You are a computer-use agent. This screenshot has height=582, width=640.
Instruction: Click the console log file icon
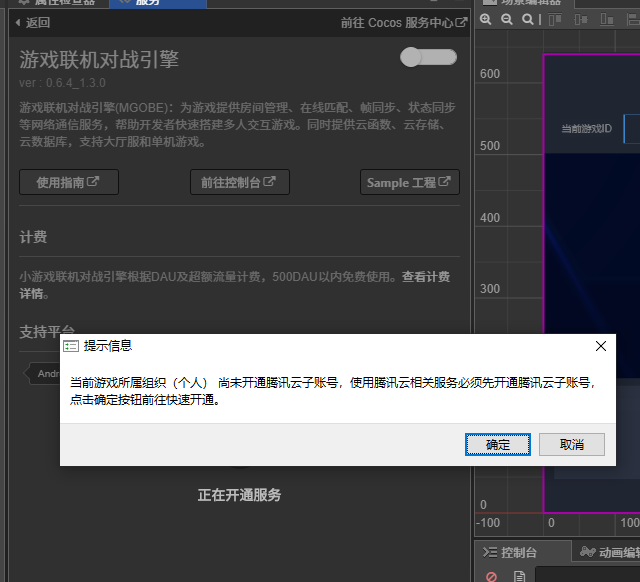pyautogui.click(x=519, y=576)
